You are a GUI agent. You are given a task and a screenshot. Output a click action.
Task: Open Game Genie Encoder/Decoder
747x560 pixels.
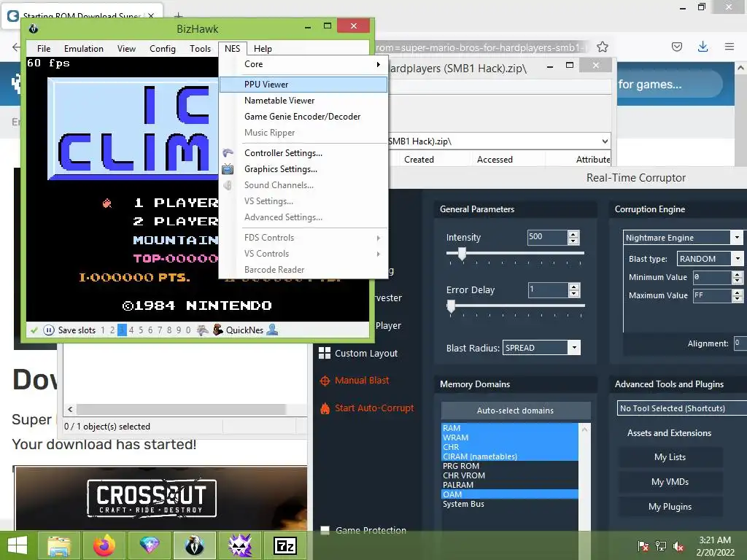click(x=303, y=117)
